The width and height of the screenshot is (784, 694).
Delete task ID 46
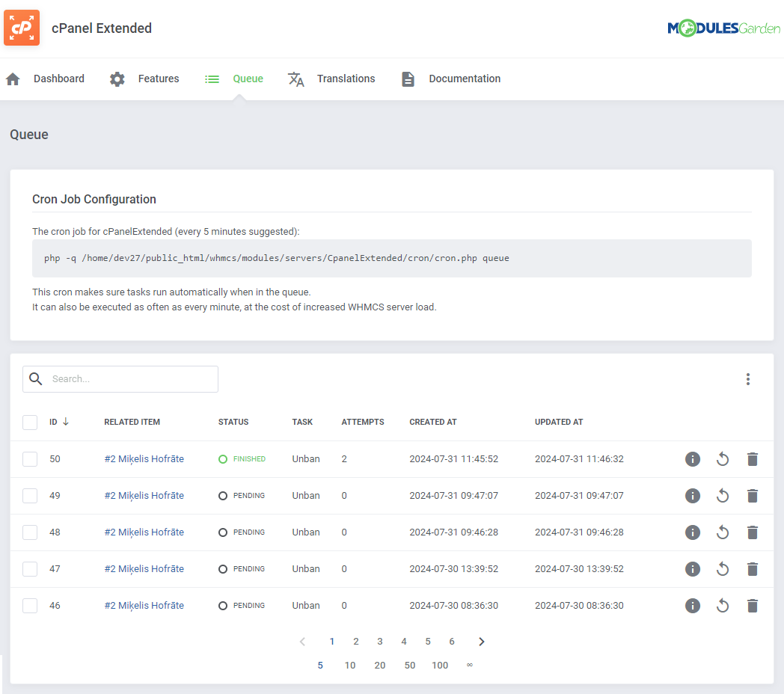point(753,606)
